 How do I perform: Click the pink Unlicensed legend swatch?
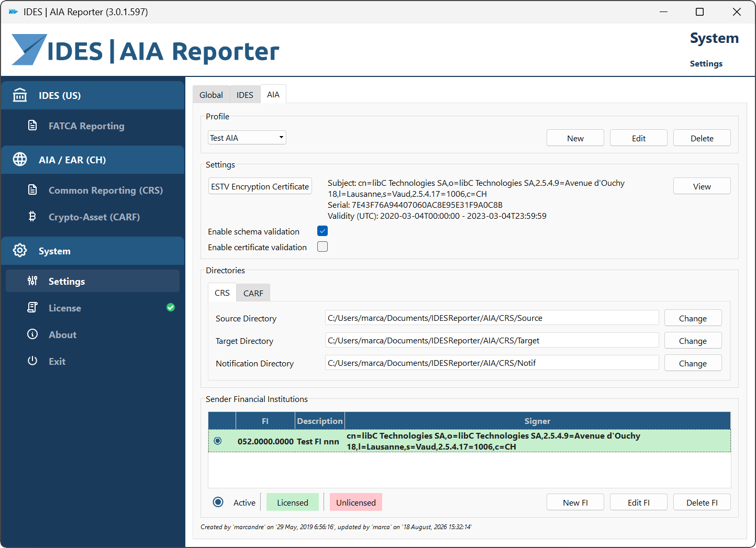click(356, 502)
